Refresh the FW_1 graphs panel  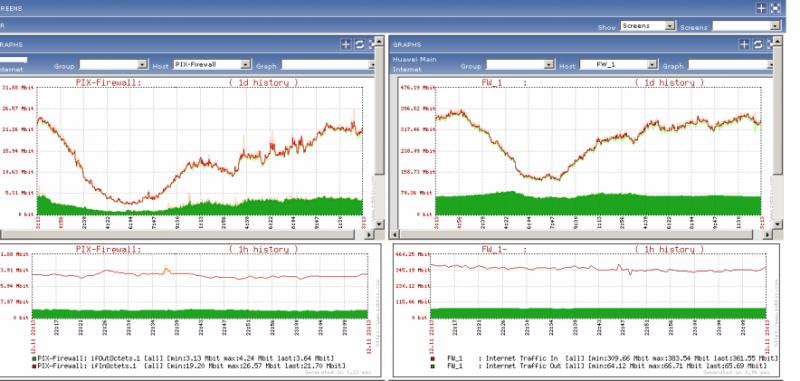point(758,44)
